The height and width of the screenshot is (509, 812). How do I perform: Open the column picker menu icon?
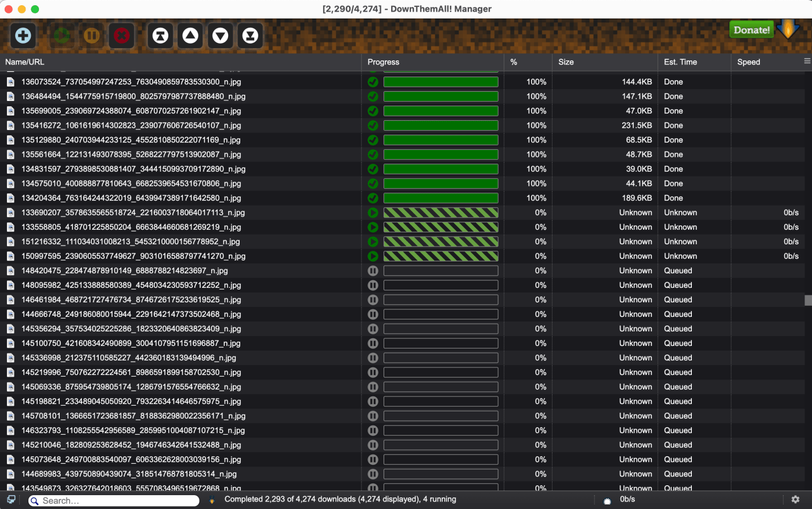pos(807,62)
